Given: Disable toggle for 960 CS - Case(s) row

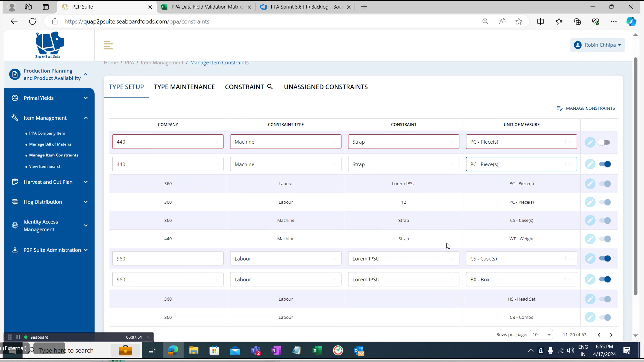Looking at the screenshot, I should point(605,258).
